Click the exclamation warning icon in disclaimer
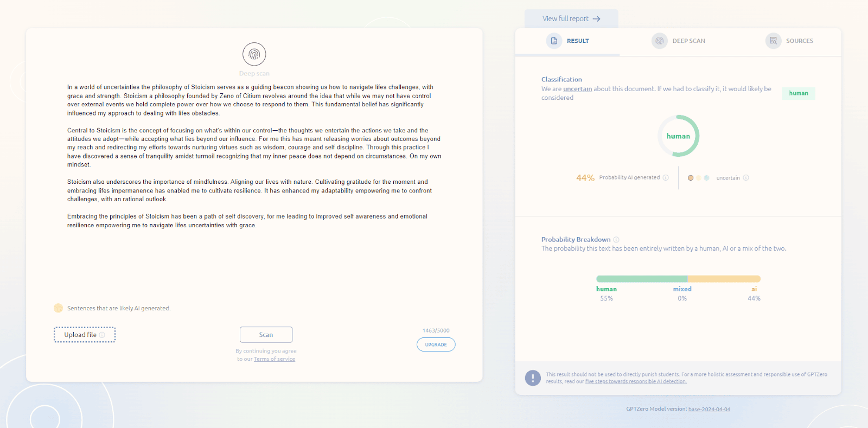This screenshot has height=428, width=868. (533, 378)
